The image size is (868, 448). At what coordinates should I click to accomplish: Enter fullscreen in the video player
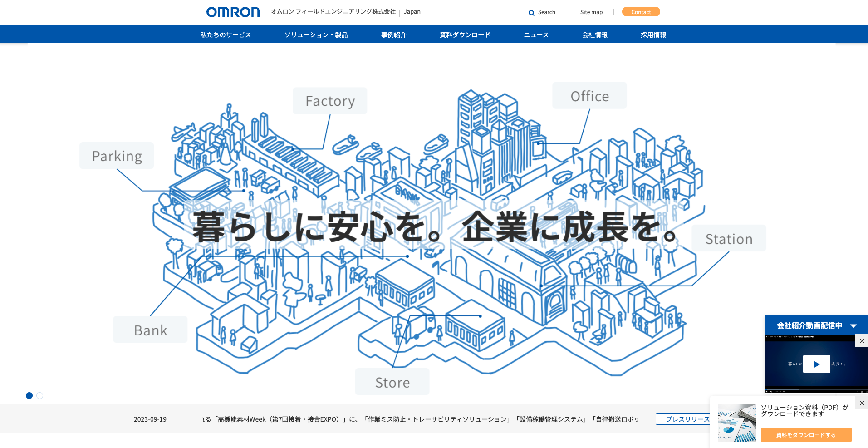867,392
